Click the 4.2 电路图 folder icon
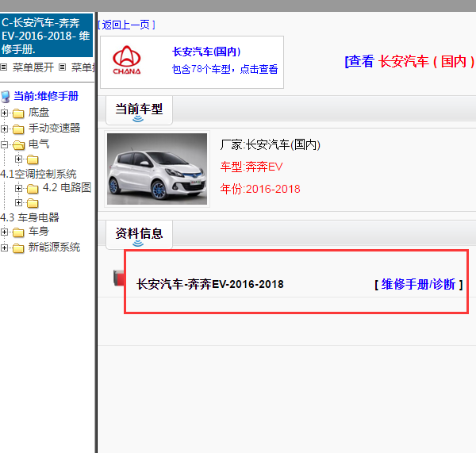Image resolution: width=476 pixels, height=453 pixels. click(x=33, y=189)
